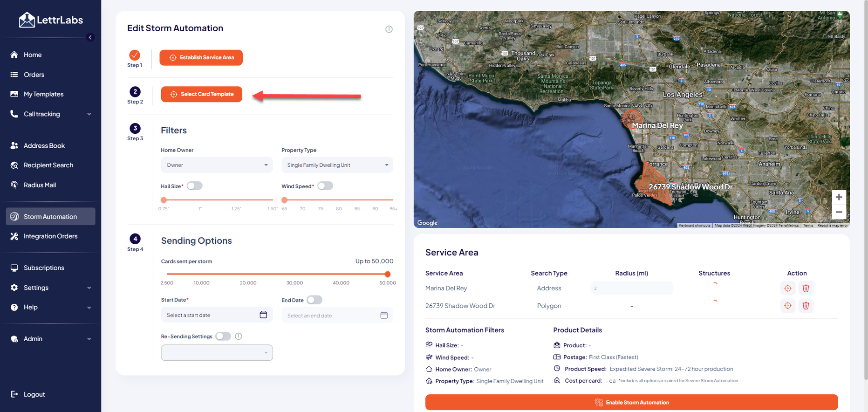Click the Storm Automation icon in sidebar
The width and height of the screenshot is (868, 412).
[x=14, y=216]
